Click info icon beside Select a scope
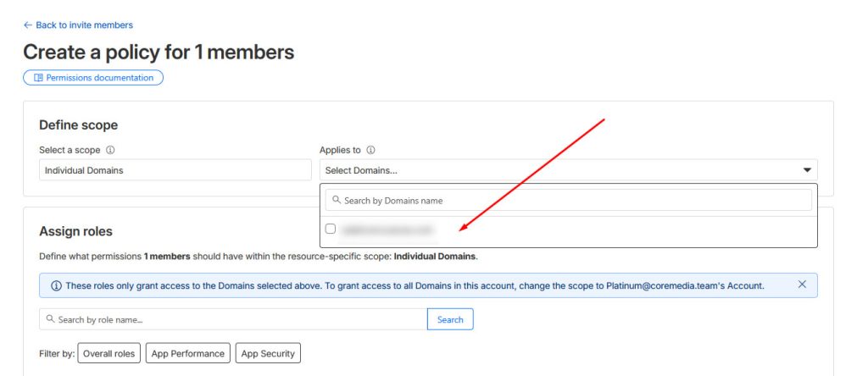 tap(111, 150)
